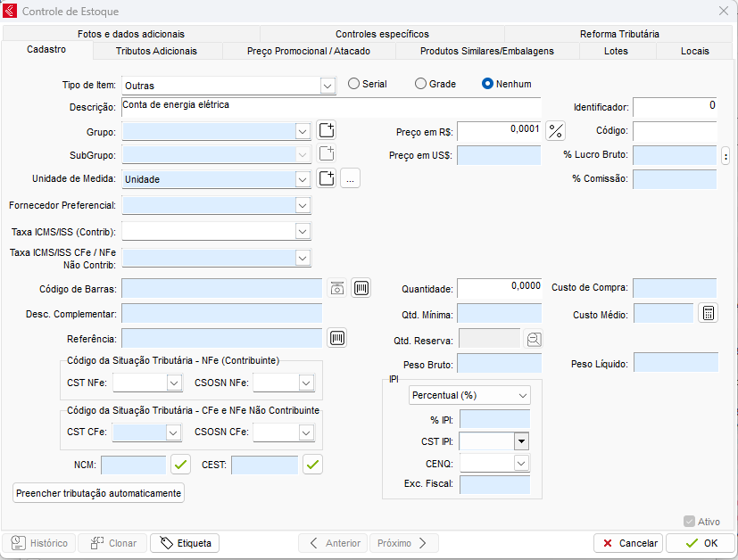Click the barcode icon next to Código de Barras
Screen dimensions: 738x560
(x=361, y=288)
